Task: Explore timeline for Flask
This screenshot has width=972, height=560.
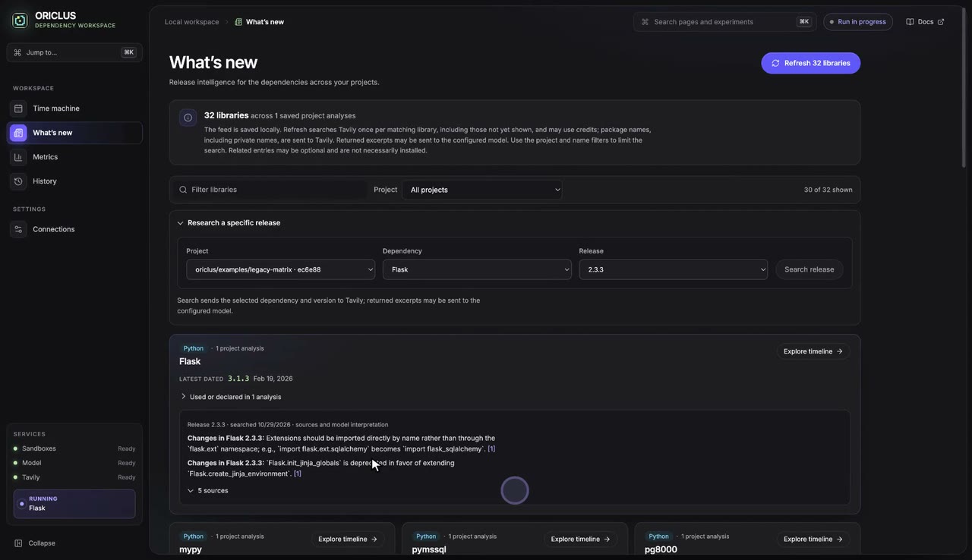Action: (x=813, y=351)
